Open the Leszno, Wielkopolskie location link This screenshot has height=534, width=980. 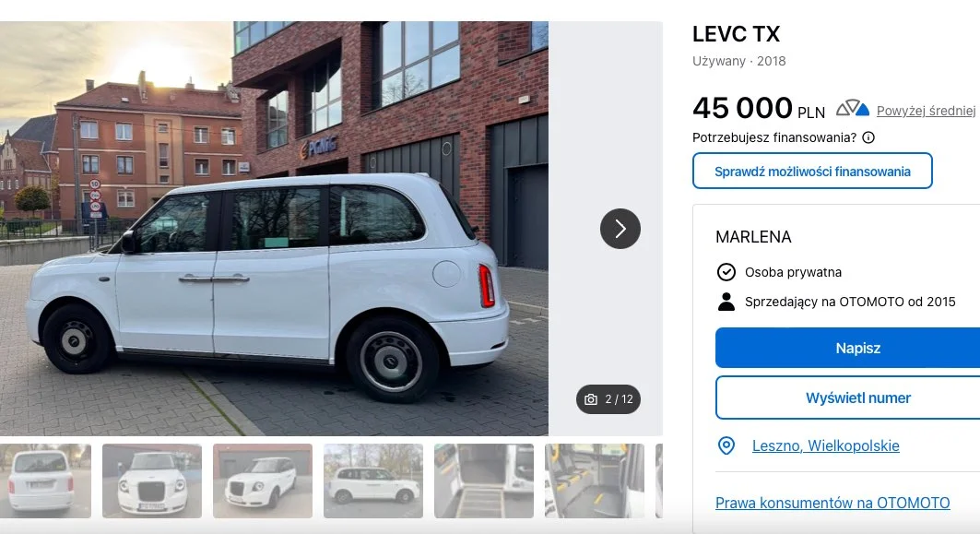pos(825,446)
